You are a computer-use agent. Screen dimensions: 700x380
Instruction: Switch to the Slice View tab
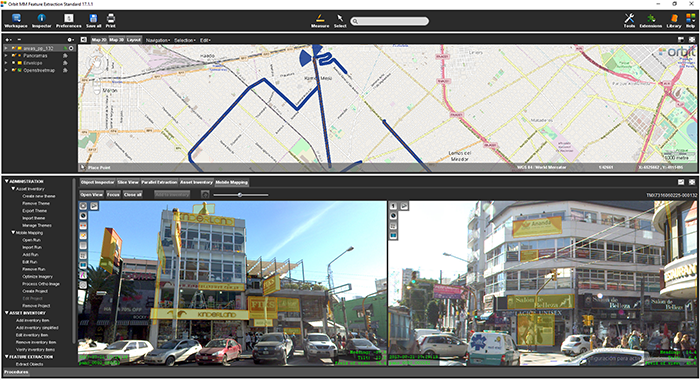[x=128, y=182]
